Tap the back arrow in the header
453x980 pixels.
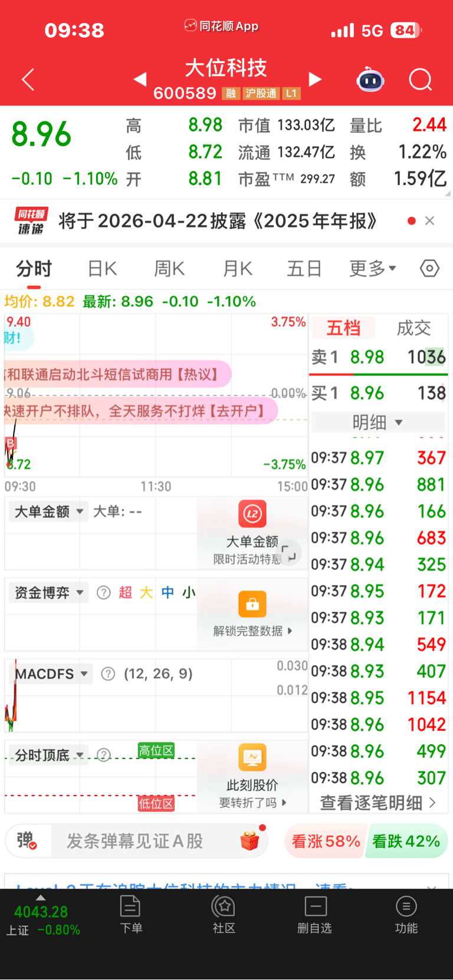28,80
